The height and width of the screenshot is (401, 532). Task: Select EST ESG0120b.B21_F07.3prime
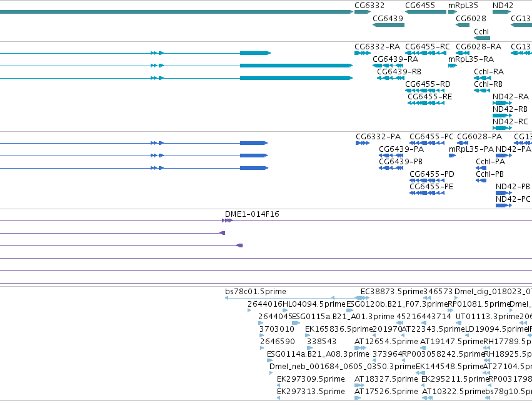(397, 304)
